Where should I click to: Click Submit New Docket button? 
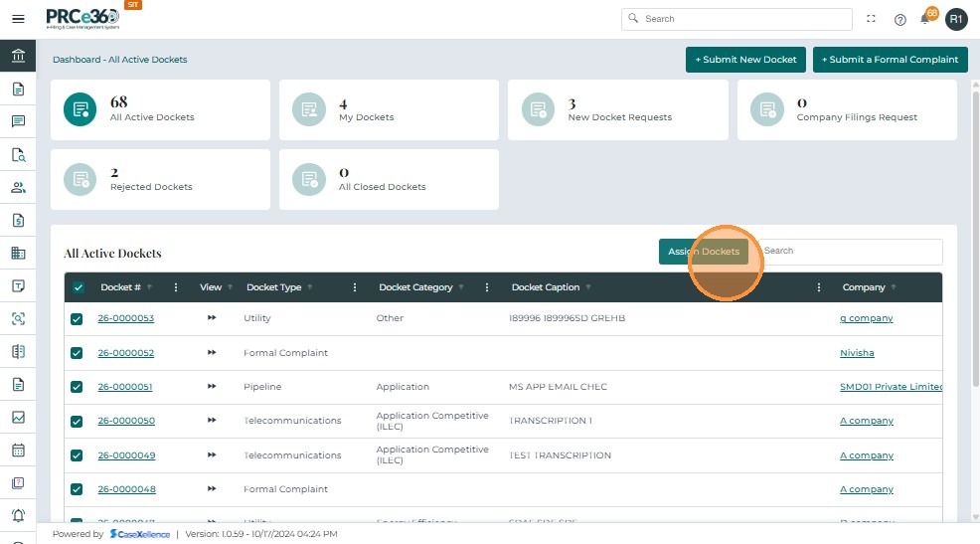(x=745, y=60)
